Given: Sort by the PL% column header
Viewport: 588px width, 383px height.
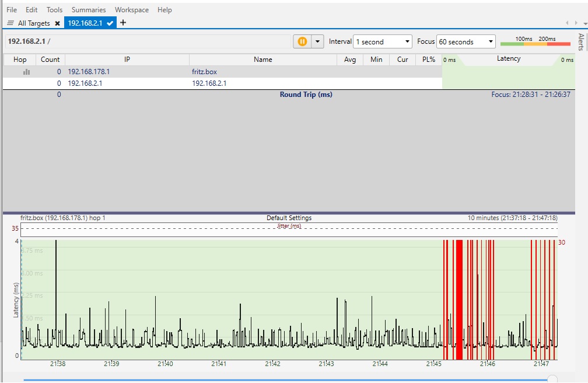Looking at the screenshot, I should tap(429, 60).
